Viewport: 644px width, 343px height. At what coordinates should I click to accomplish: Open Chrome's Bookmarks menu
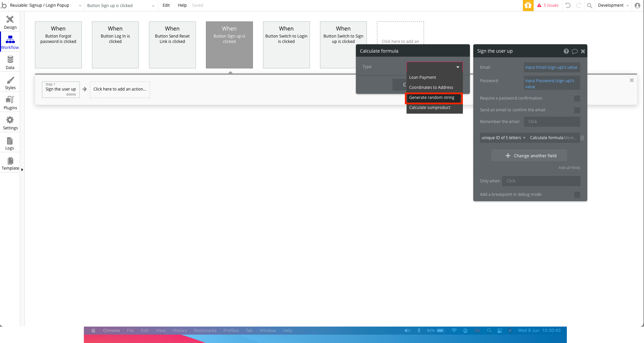[x=205, y=331]
